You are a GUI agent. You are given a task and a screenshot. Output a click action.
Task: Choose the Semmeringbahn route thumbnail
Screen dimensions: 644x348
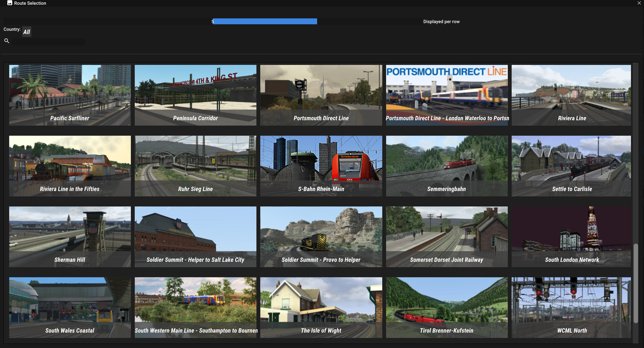(x=447, y=166)
